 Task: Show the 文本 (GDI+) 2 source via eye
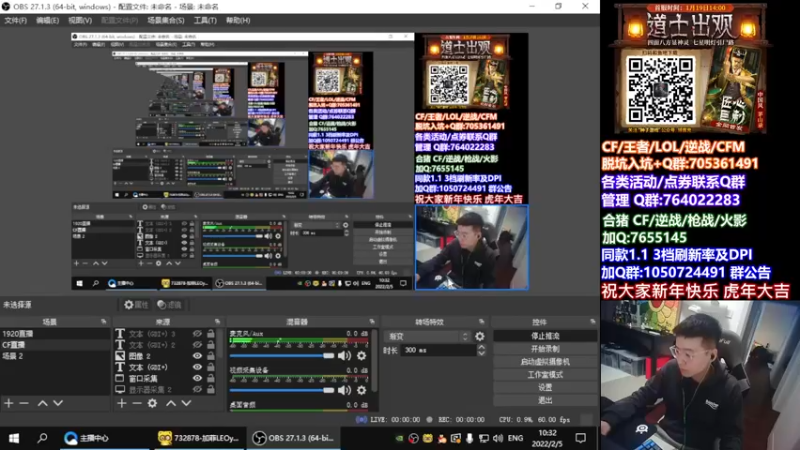(197, 345)
